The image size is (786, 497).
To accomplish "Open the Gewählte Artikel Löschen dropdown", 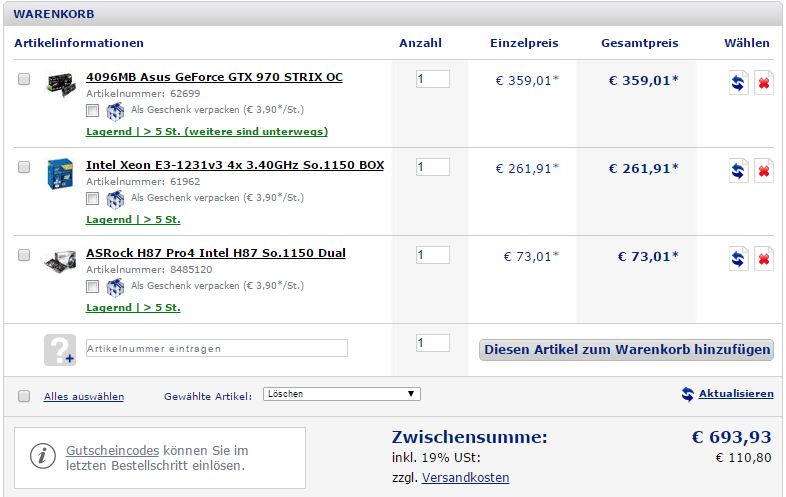I will coord(341,394).
